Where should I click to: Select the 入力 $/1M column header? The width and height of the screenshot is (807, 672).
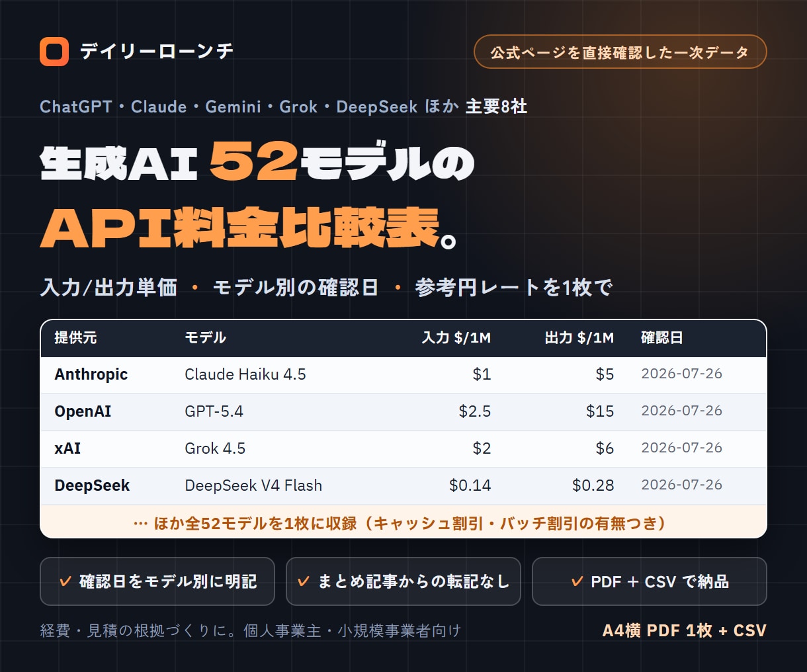click(x=456, y=338)
